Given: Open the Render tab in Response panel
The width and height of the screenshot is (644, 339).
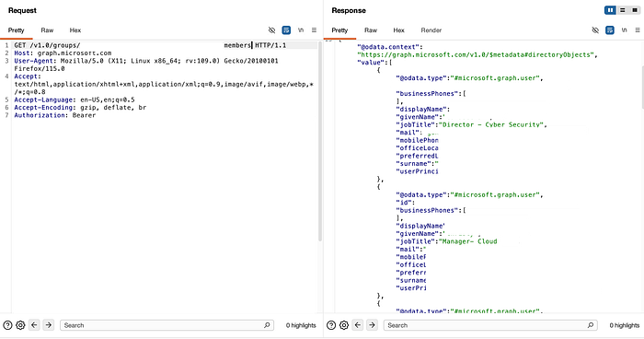Looking at the screenshot, I should point(431,30).
